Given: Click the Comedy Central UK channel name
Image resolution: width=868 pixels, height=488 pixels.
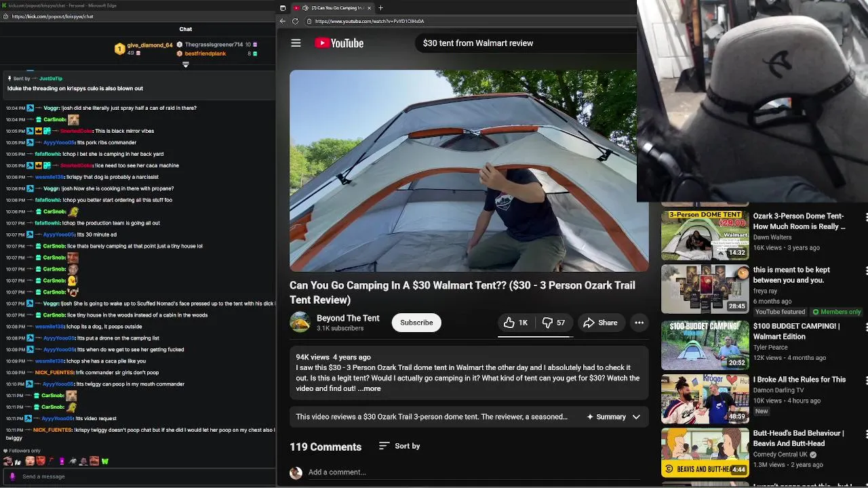Looking at the screenshot, I should [780, 455].
